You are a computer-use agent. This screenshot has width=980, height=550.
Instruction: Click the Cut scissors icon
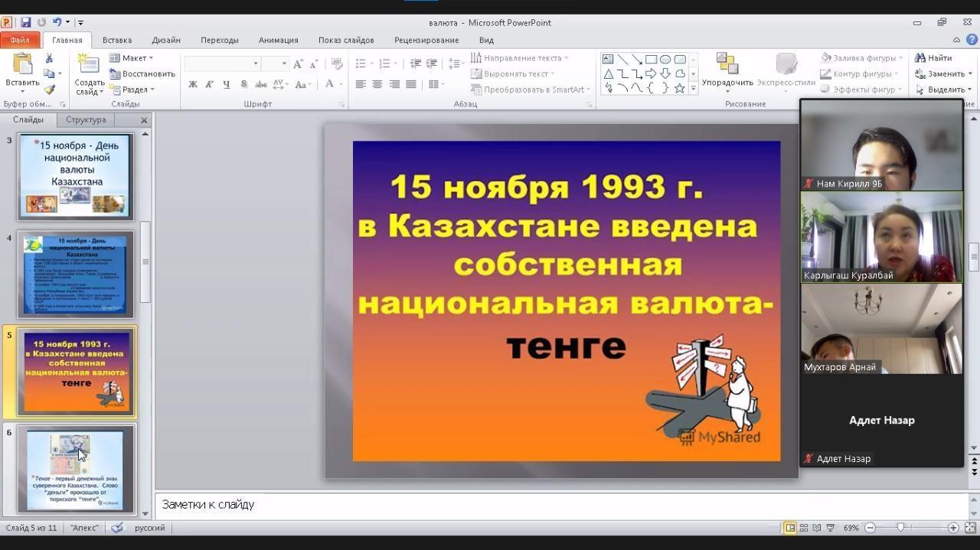point(49,59)
